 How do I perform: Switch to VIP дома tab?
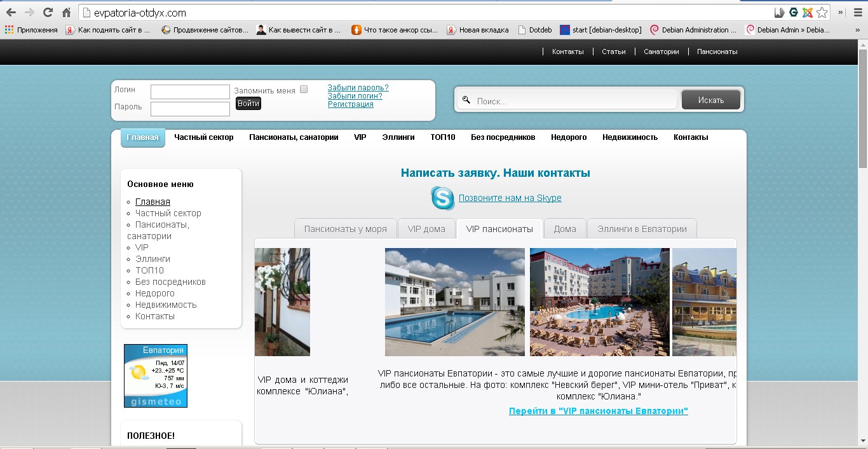pyautogui.click(x=426, y=229)
